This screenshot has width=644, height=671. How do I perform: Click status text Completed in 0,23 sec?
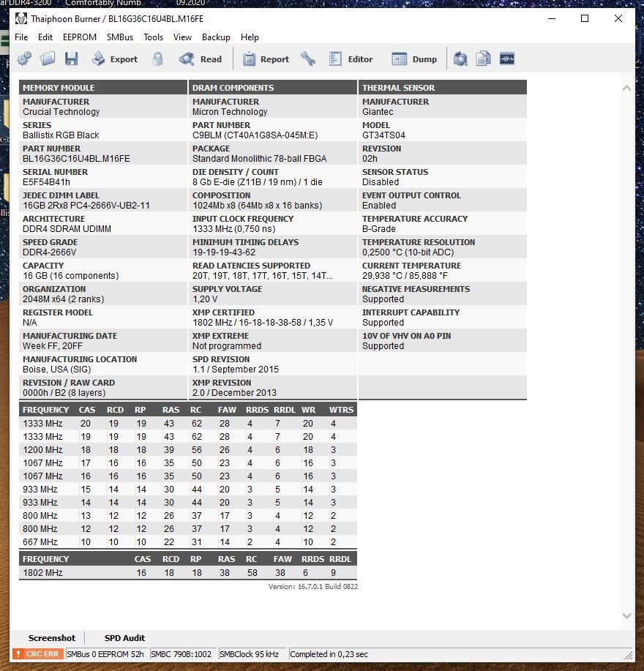[x=329, y=654]
